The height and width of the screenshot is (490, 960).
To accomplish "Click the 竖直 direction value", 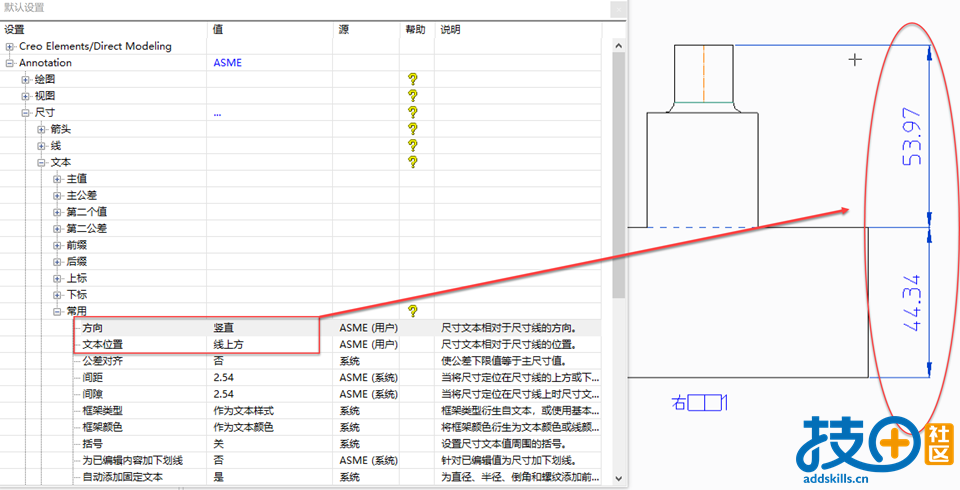I will [223, 328].
